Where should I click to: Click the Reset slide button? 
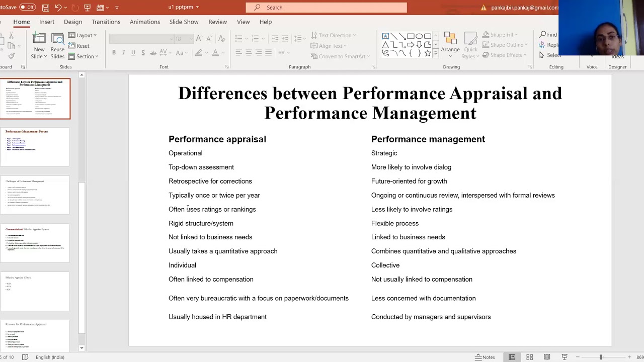click(79, 46)
